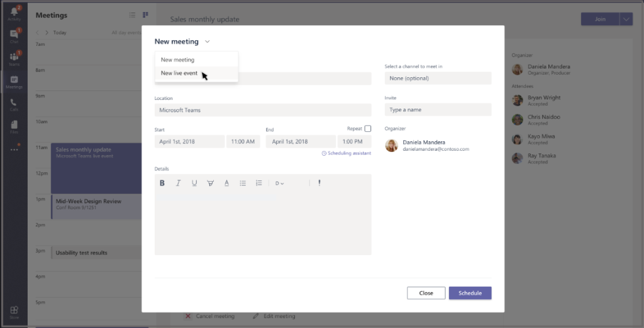Apply italic formatting in Details

click(178, 183)
